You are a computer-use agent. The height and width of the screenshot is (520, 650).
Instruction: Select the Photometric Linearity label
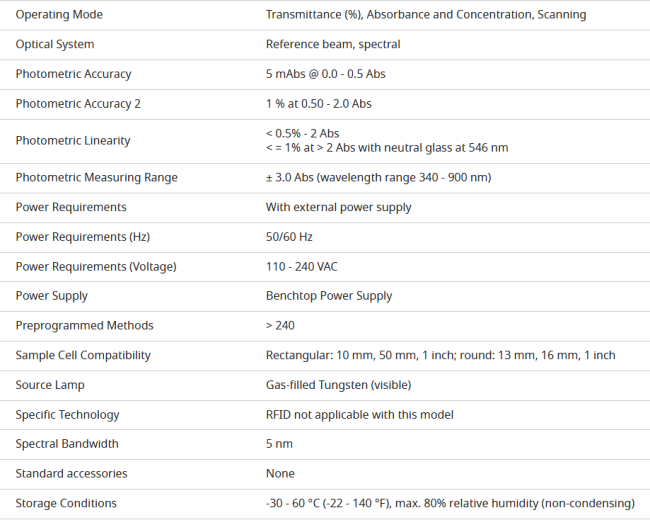click(73, 141)
